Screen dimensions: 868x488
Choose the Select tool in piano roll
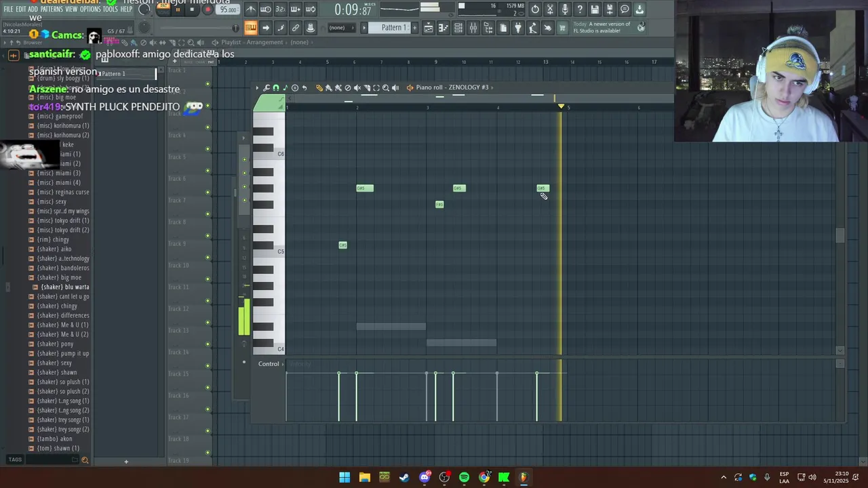coord(376,87)
